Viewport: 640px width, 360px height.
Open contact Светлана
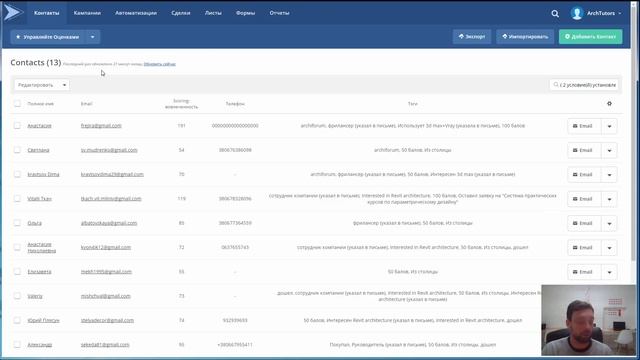(x=38, y=150)
